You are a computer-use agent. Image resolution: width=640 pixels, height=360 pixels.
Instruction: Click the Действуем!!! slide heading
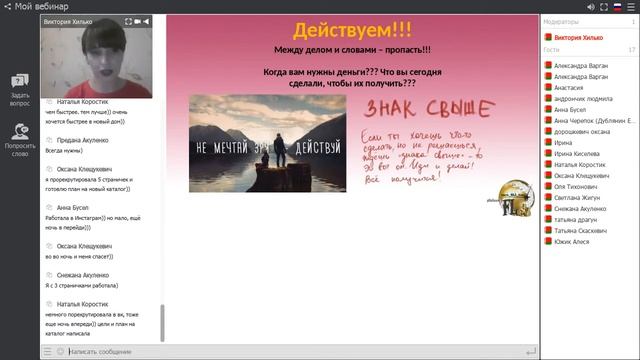click(352, 30)
